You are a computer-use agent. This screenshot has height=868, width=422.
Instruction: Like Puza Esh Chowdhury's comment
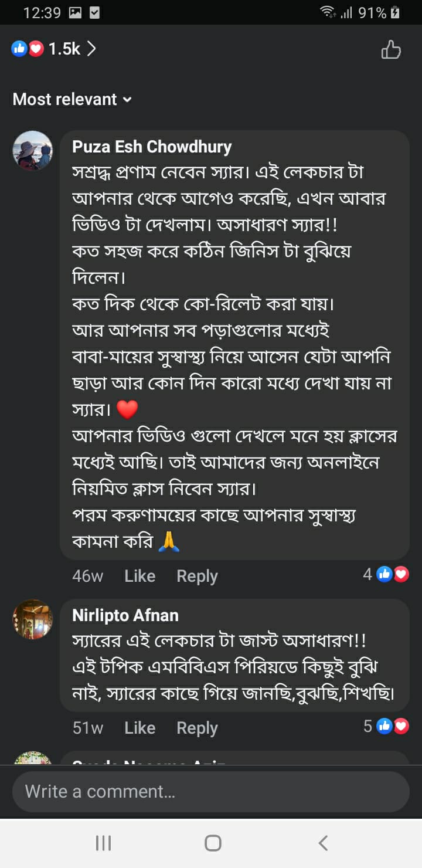tap(139, 576)
